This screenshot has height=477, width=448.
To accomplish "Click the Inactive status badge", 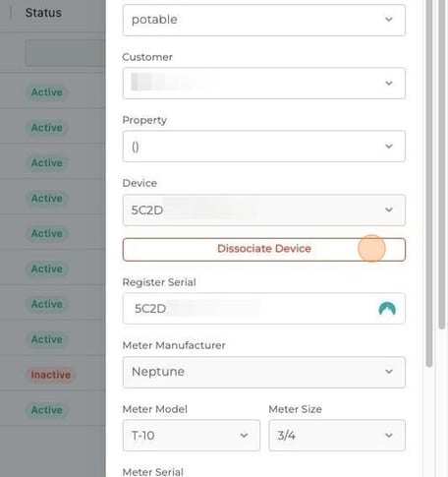I will 51,375.
